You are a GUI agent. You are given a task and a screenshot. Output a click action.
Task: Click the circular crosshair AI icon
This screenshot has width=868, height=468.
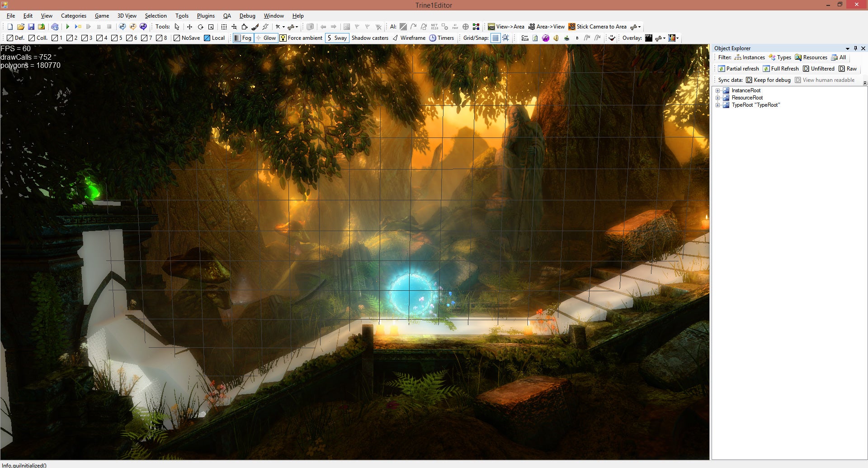(x=466, y=27)
